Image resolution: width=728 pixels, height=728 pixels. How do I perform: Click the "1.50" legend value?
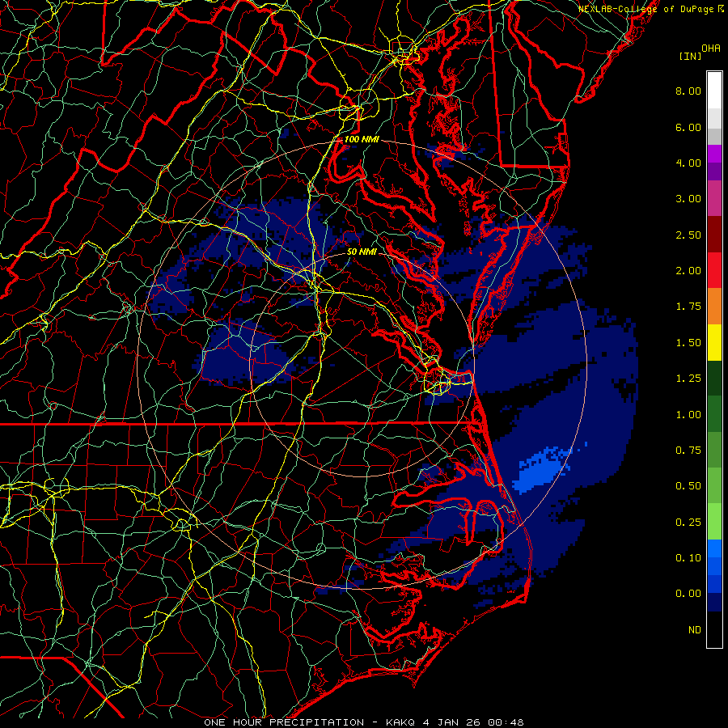click(688, 343)
